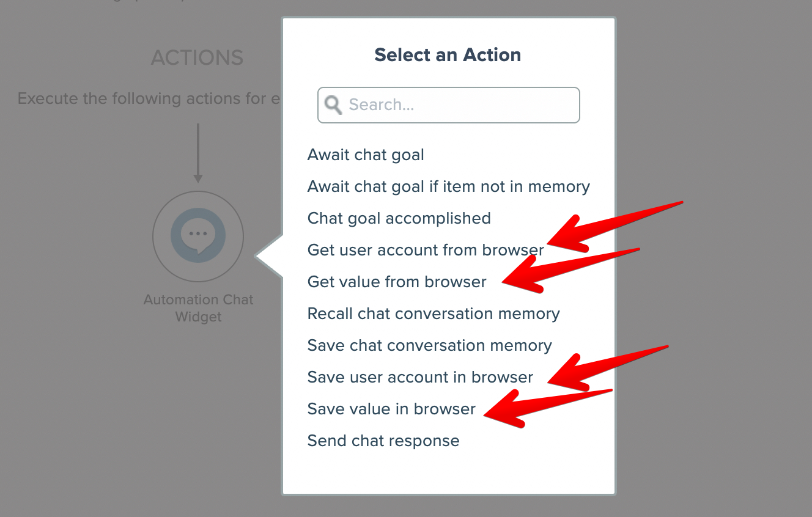Select the Await chat goal action
This screenshot has width=812, height=517.
[x=366, y=155]
